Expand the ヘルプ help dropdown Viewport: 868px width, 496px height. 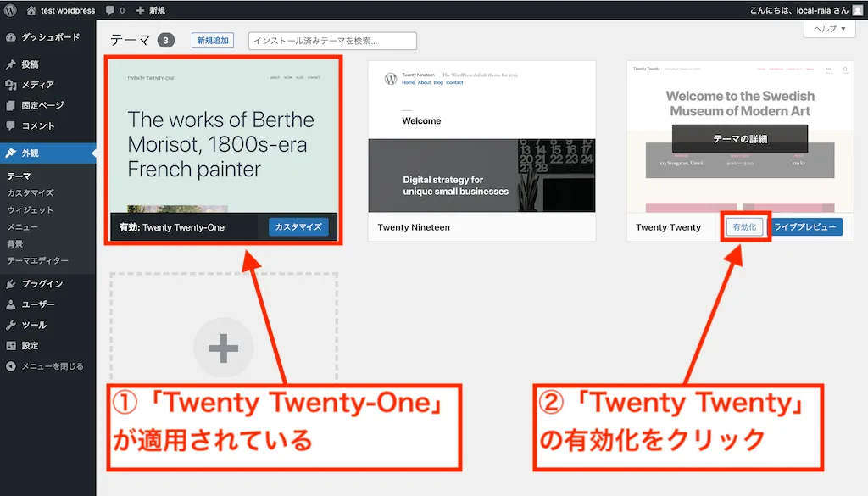coord(829,29)
